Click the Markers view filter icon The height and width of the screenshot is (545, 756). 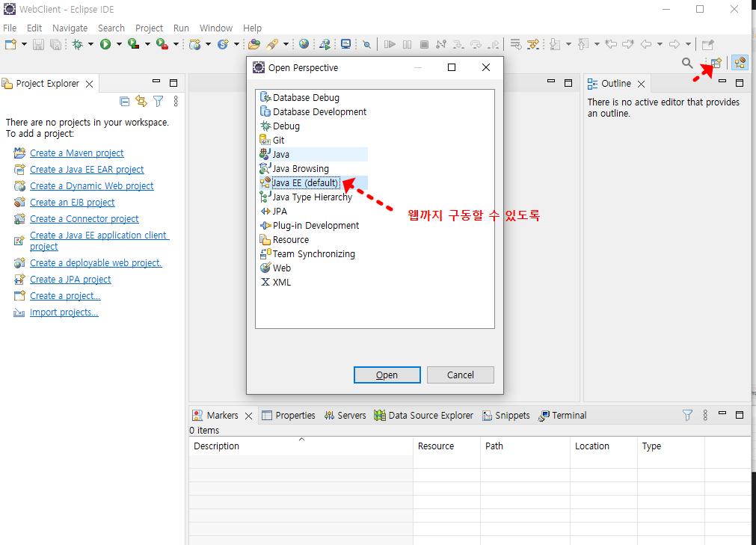(687, 415)
